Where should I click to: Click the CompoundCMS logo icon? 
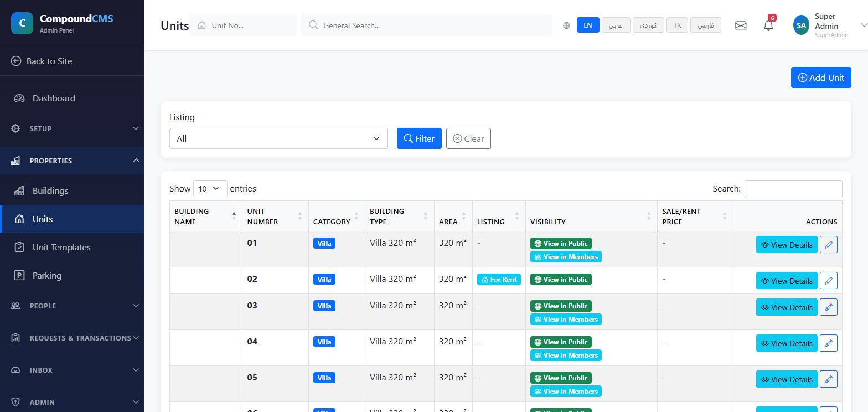22,23
